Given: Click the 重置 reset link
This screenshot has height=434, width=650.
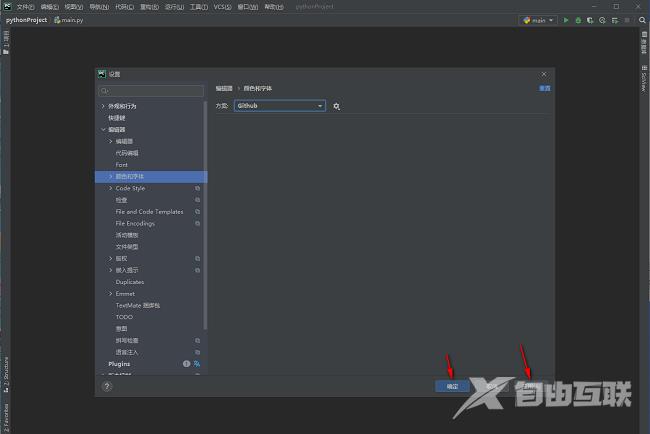Looking at the screenshot, I should pyautogui.click(x=544, y=88).
